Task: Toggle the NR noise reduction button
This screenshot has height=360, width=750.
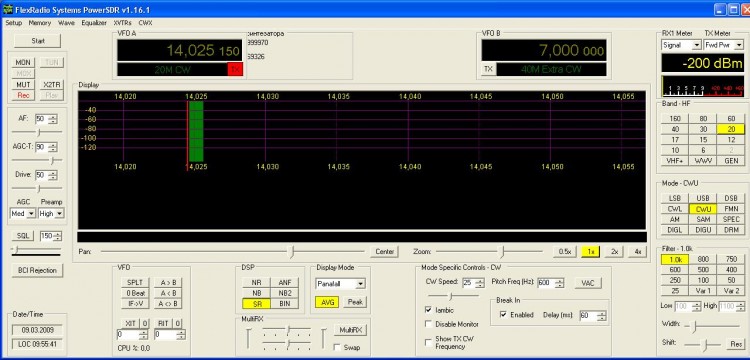Action: point(256,283)
